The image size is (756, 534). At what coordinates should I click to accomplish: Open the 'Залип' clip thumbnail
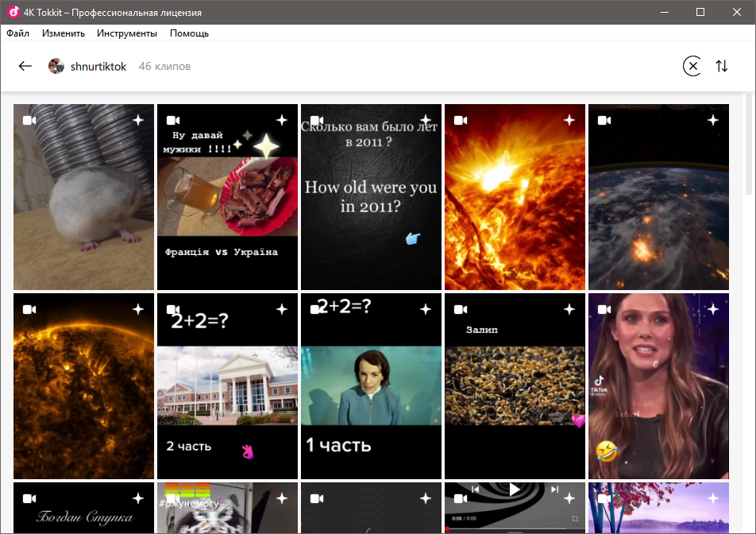(x=515, y=386)
